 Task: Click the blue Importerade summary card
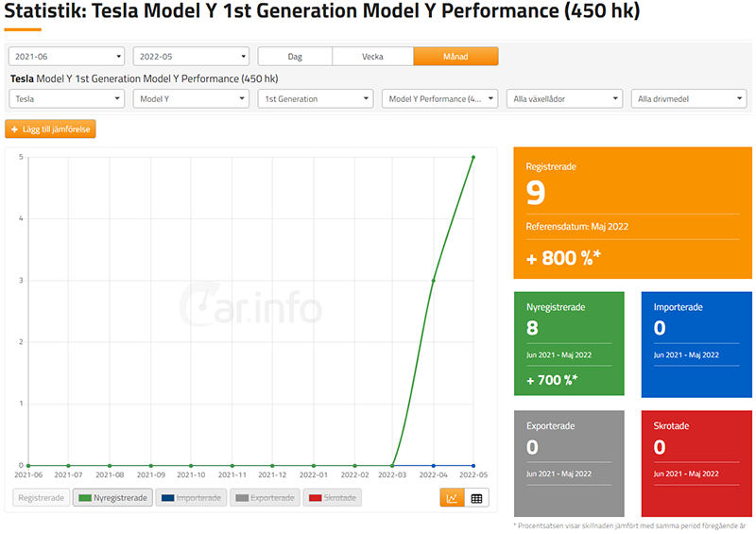coord(696,344)
